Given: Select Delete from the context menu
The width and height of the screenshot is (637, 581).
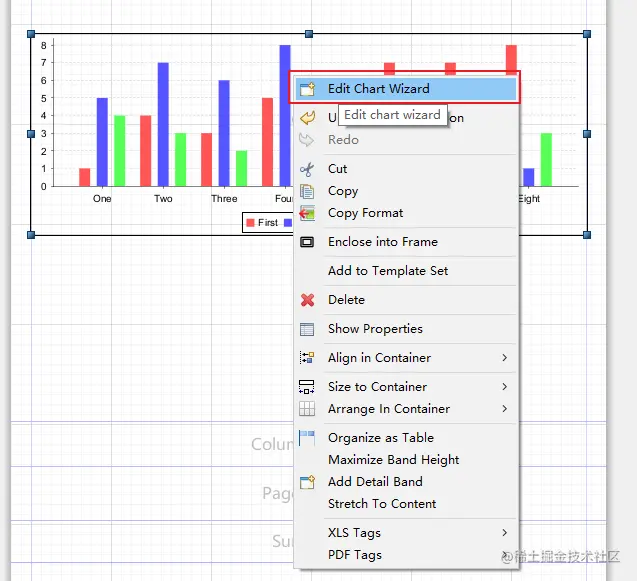Looking at the screenshot, I should pyautogui.click(x=405, y=300).
